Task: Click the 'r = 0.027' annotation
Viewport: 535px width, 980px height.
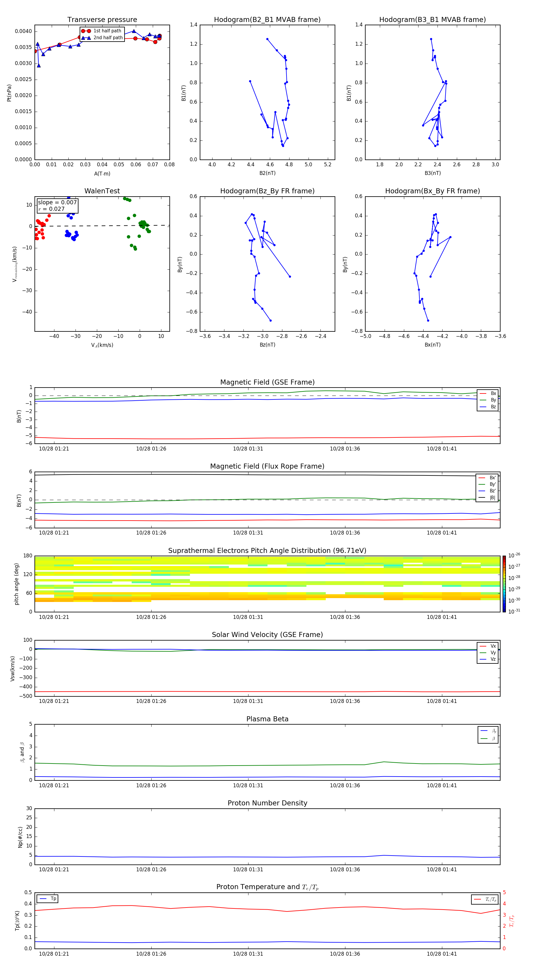Action: (51, 209)
